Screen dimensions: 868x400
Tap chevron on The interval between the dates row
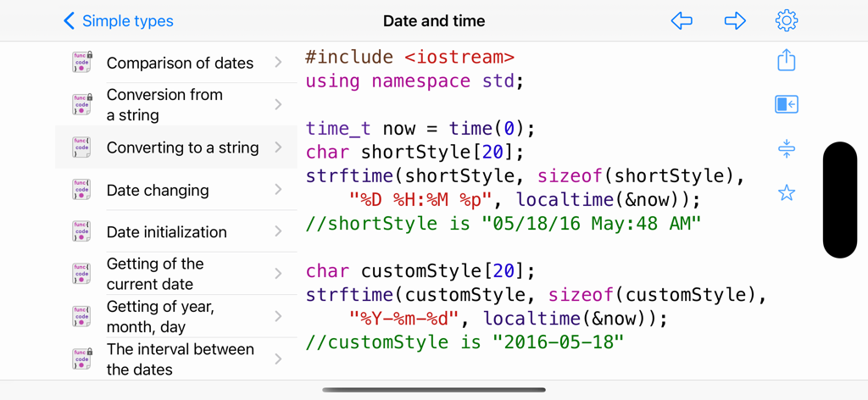(x=278, y=358)
